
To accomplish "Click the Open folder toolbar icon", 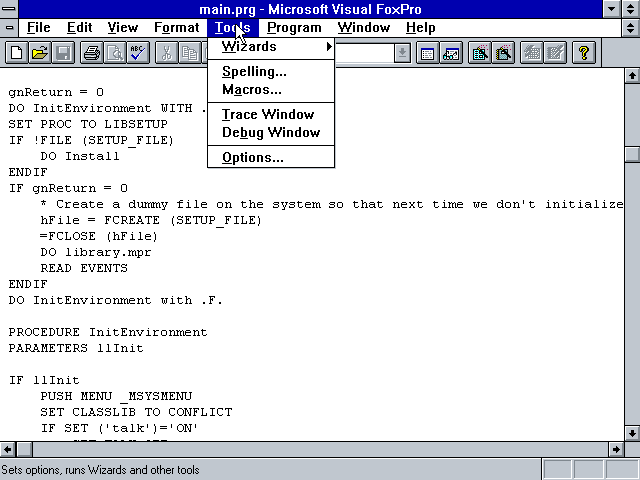I will point(40,53).
